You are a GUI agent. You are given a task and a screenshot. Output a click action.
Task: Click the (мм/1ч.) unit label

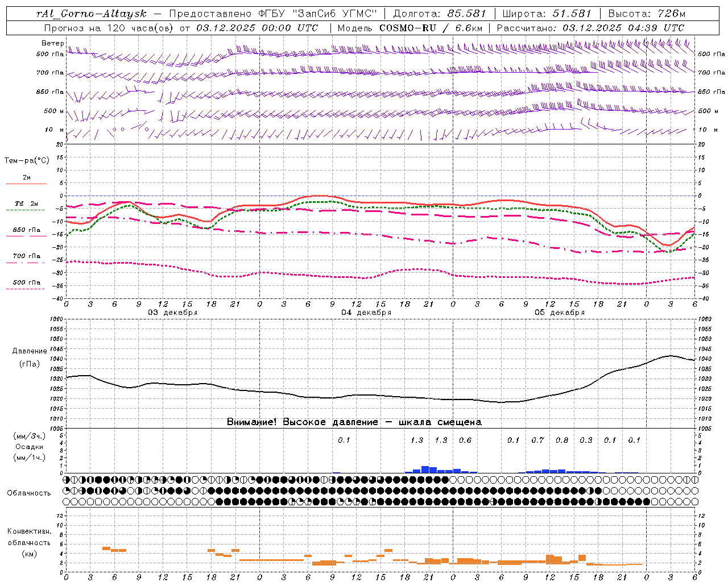[30, 458]
